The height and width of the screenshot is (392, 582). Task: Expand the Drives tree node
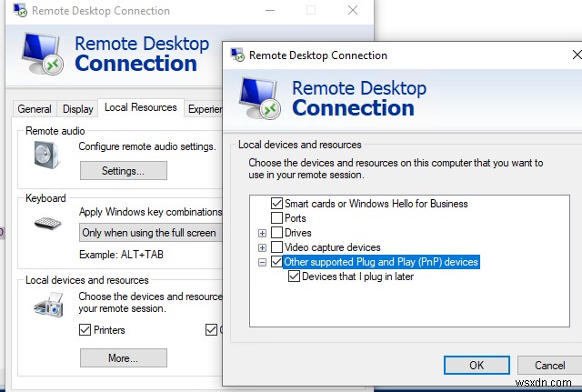[x=263, y=233]
